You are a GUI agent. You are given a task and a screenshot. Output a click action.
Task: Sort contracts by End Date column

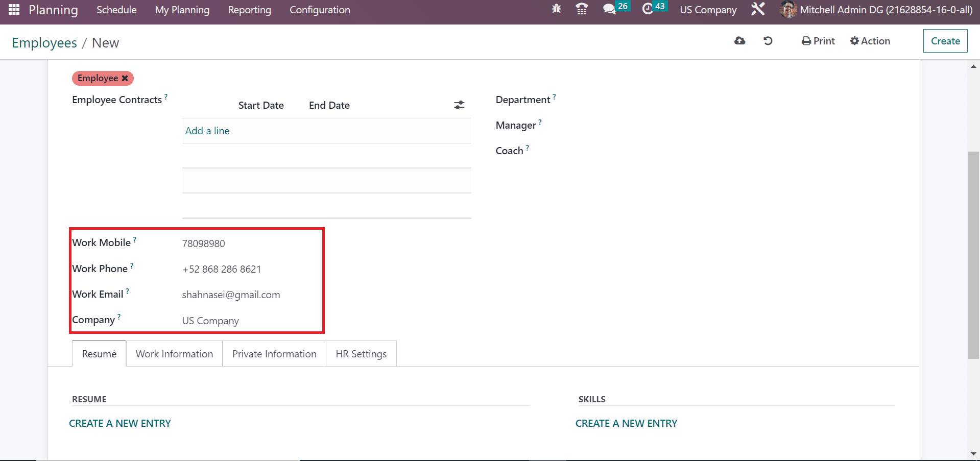point(329,105)
